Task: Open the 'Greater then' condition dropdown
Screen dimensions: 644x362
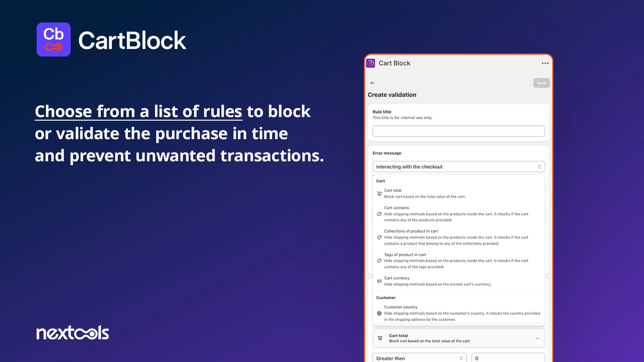Action: 419,358
